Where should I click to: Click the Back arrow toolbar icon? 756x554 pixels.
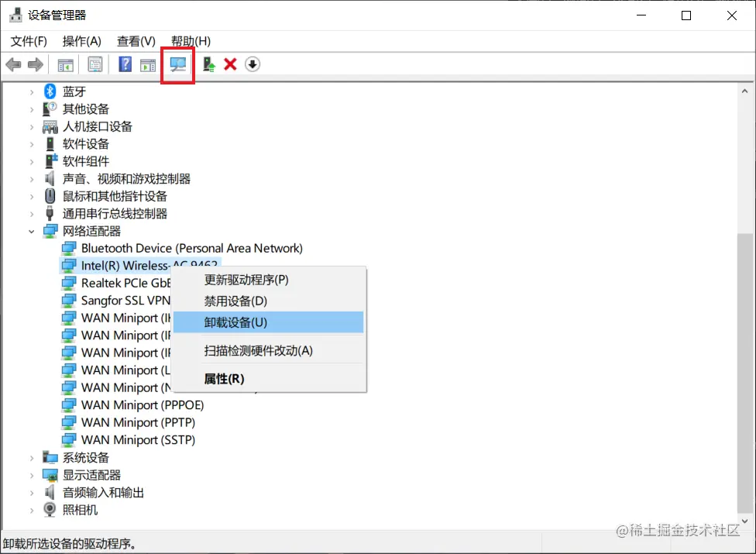click(13, 64)
